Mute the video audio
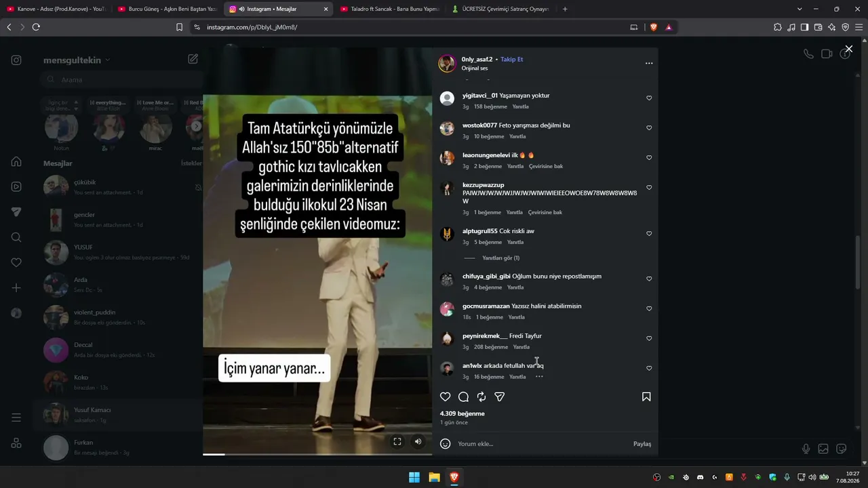Viewport: 868px width, 488px height. 418,441
